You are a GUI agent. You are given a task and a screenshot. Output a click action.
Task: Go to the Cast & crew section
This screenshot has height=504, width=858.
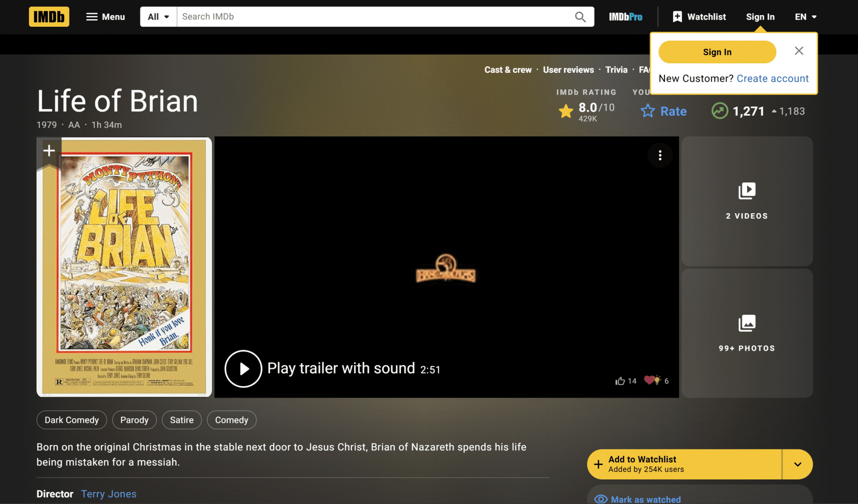508,70
